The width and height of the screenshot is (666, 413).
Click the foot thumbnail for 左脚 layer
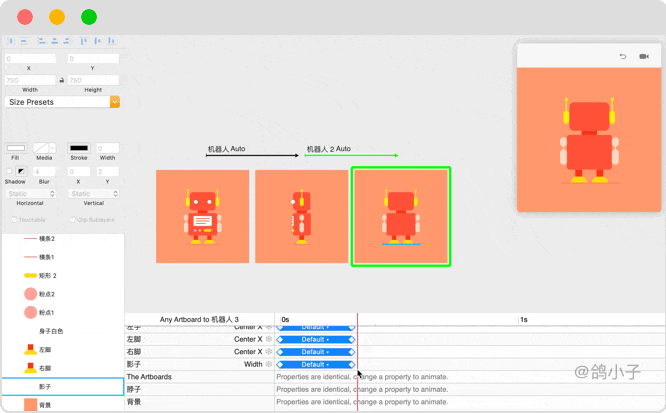[31, 349]
